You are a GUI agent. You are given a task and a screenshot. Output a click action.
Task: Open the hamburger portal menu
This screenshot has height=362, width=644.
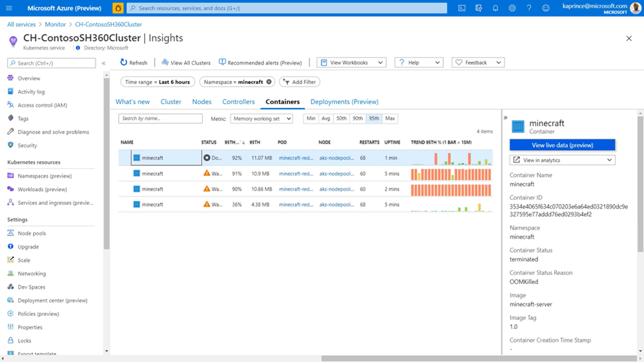pos(9,8)
